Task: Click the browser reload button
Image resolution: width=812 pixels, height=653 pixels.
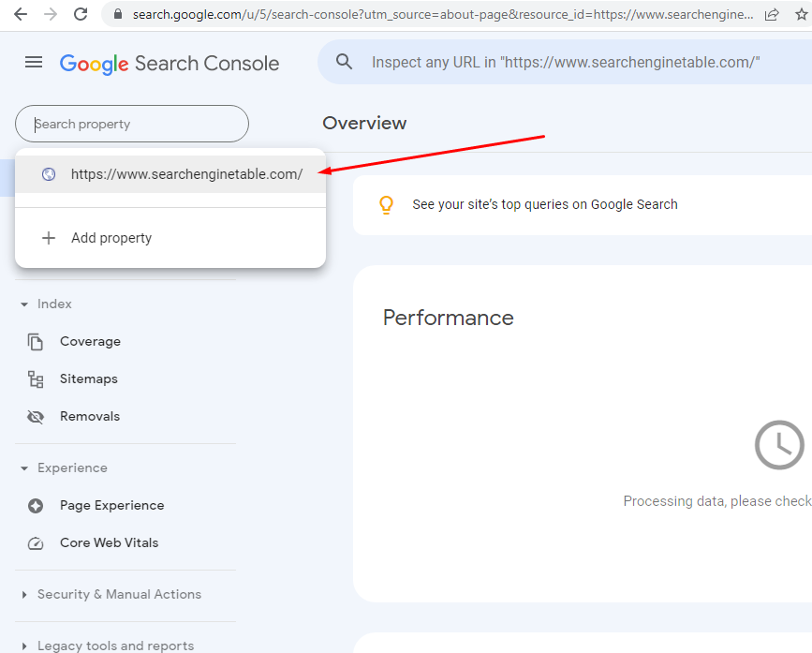Action: click(x=81, y=14)
